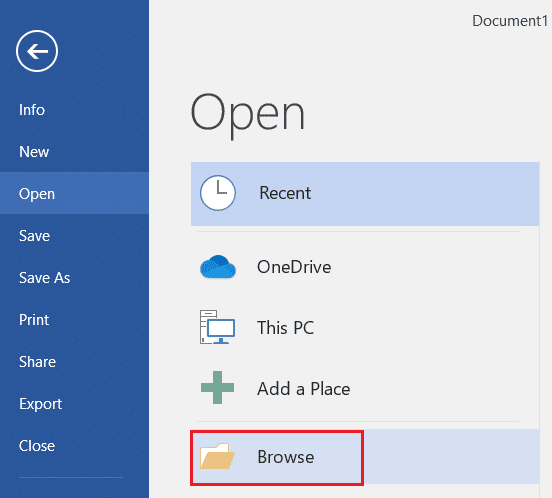The width and height of the screenshot is (552, 498).
Task: Choose Save As in the sidebar
Action: [x=44, y=278]
